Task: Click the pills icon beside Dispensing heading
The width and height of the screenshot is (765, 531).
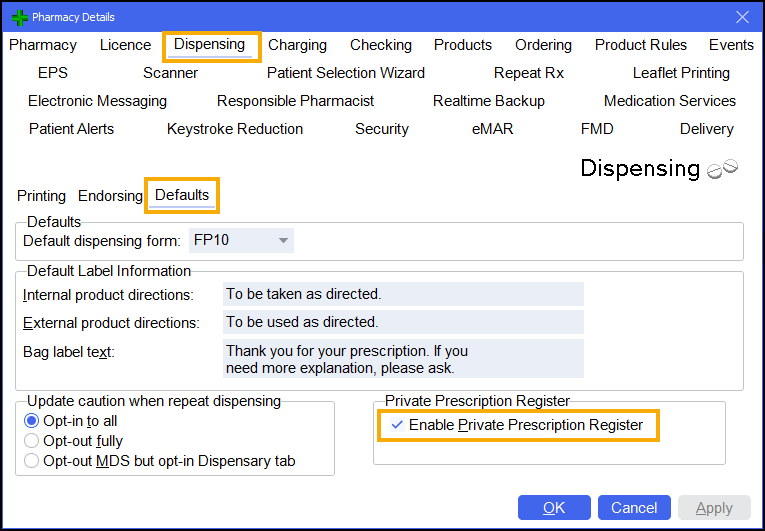Action: (x=722, y=170)
